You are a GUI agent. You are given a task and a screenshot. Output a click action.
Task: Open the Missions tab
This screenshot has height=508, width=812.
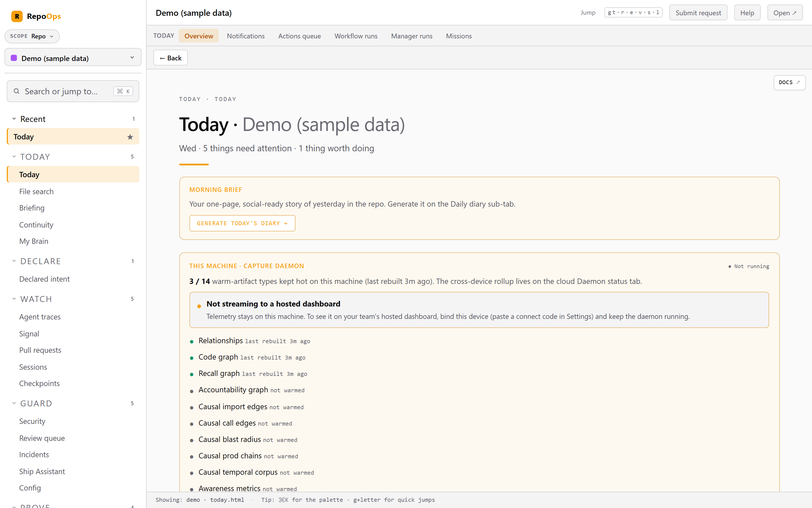coord(459,36)
